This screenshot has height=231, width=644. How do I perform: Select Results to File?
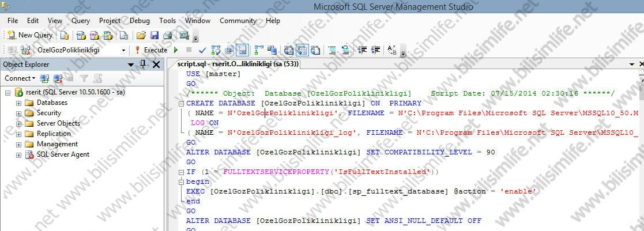pos(315,50)
